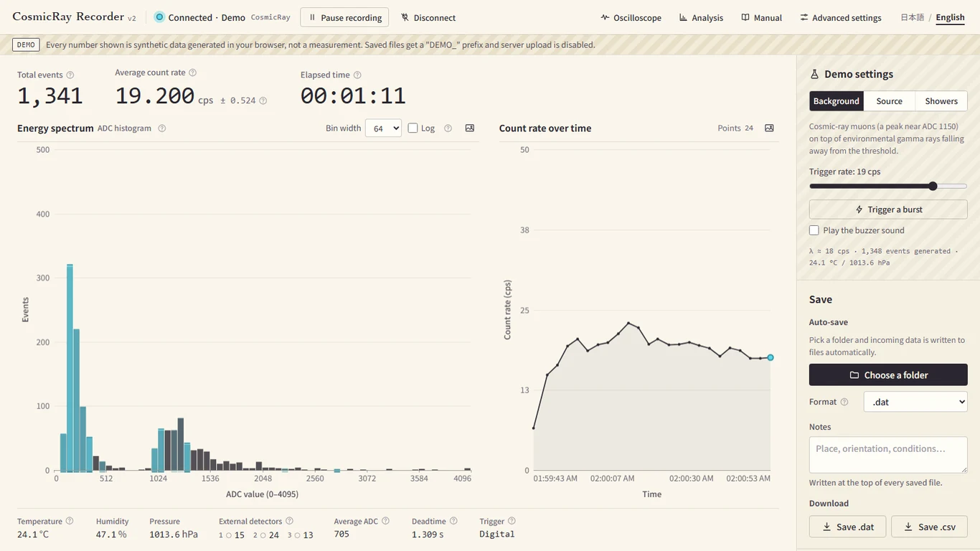Click the Average ADC value 705

pos(341,534)
